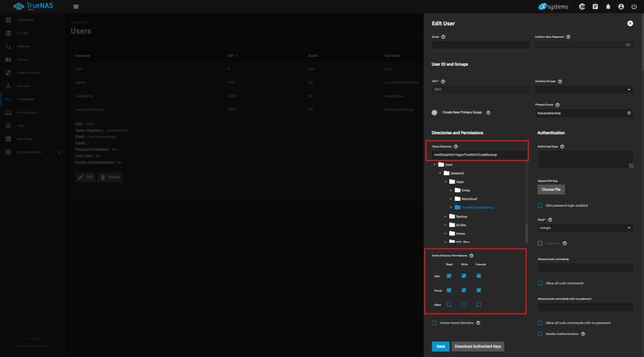Open the Virtualization laptop icon
644x357 pixels.
coord(8,112)
